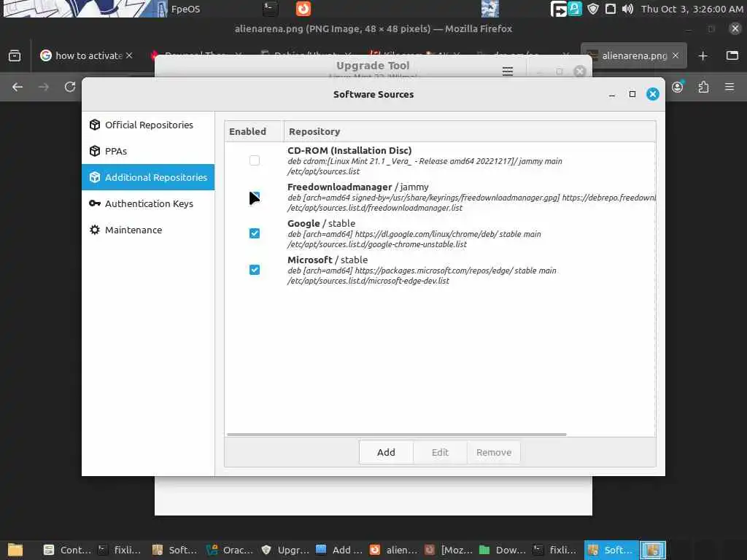Open the Upgrade Tool hamburger menu

click(508, 71)
